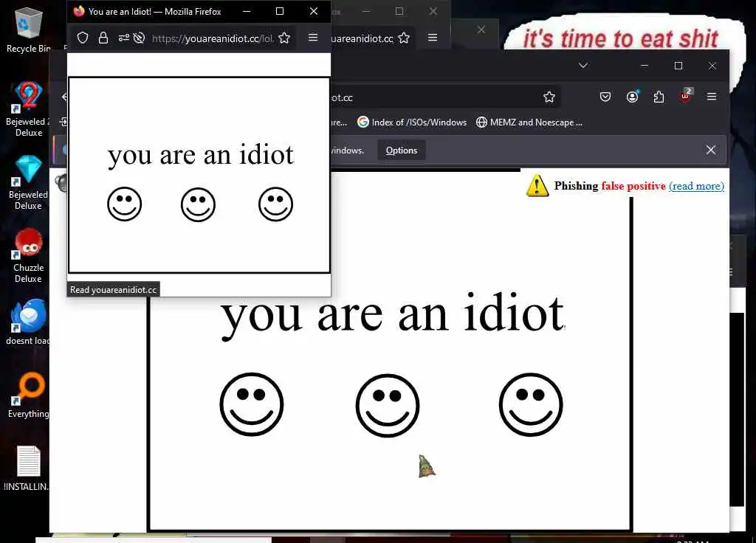Viewport: 756px width, 543px height.
Task: Click the phishing warning triangle icon
Action: (537, 185)
